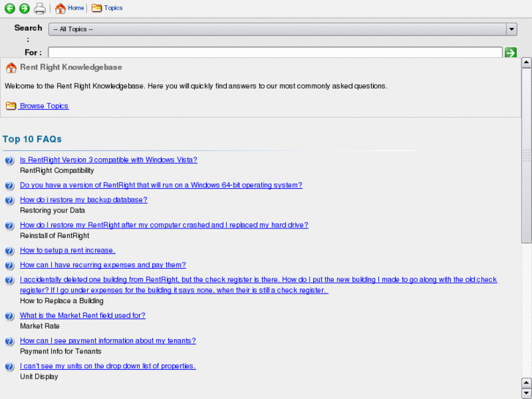Click the 'Restoring your Data' description text

click(53, 211)
